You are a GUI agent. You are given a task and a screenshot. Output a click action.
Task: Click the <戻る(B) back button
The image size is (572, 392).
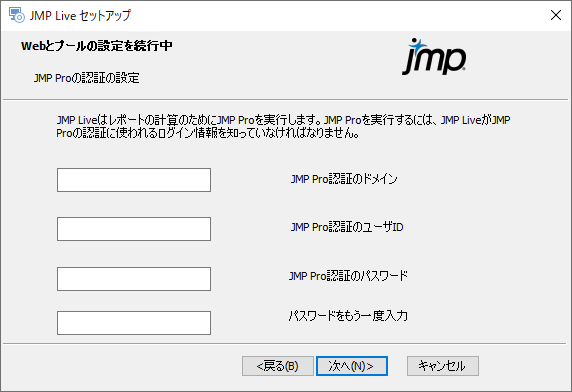pyautogui.click(x=278, y=366)
